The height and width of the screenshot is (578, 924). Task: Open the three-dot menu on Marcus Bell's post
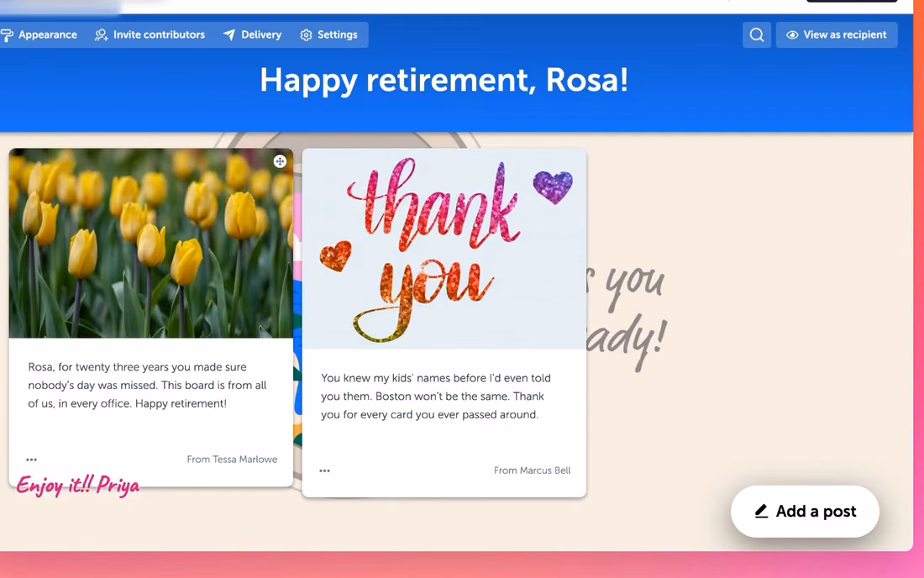(x=325, y=470)
